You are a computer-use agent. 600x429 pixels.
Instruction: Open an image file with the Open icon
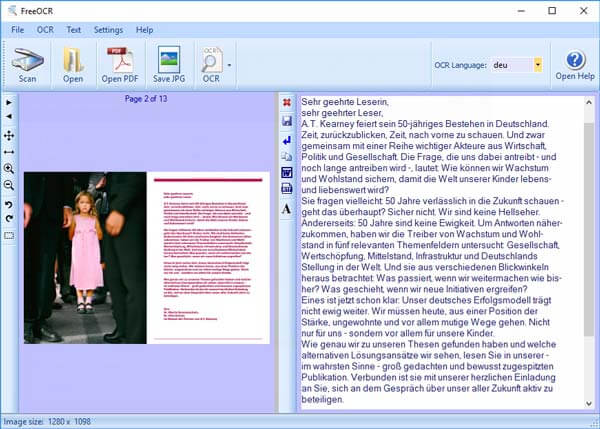(x=73, y=65)
